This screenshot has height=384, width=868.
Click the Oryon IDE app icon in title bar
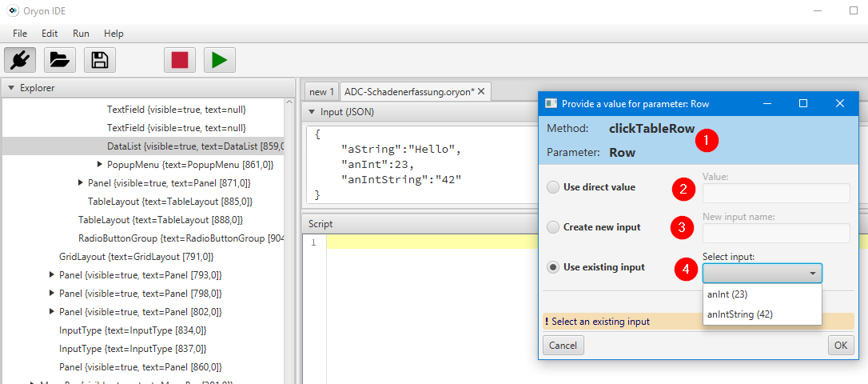(13, 11)
